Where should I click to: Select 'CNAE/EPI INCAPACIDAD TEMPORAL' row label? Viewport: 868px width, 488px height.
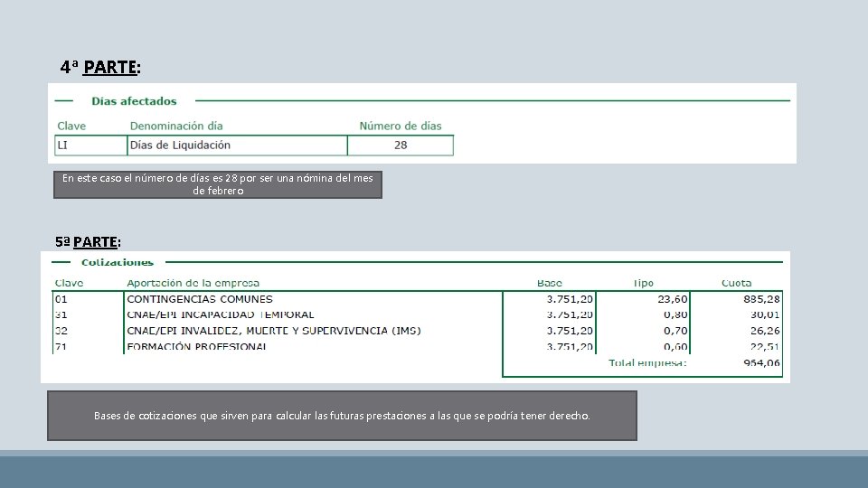pos(220,314)
